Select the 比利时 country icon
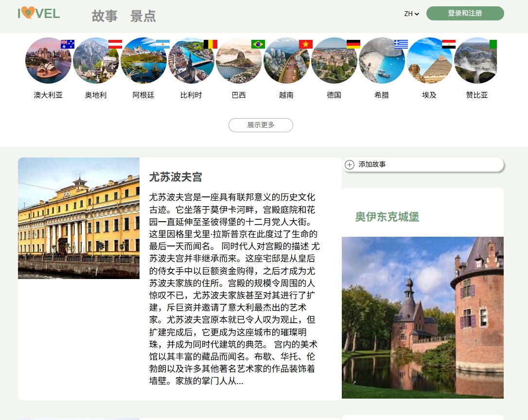Image resolution: width=528 pixels, height=420 pixels. tap(191, 60)
